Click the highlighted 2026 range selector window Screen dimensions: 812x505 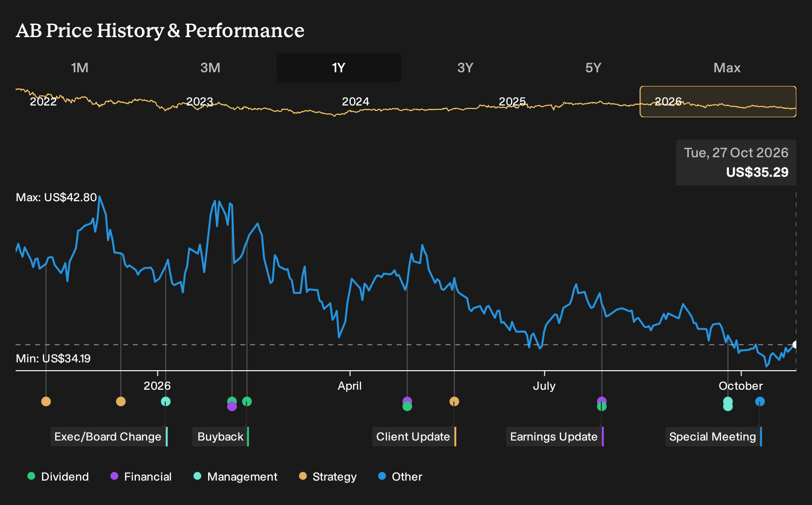pyautogui.click(x=718, y=102)
